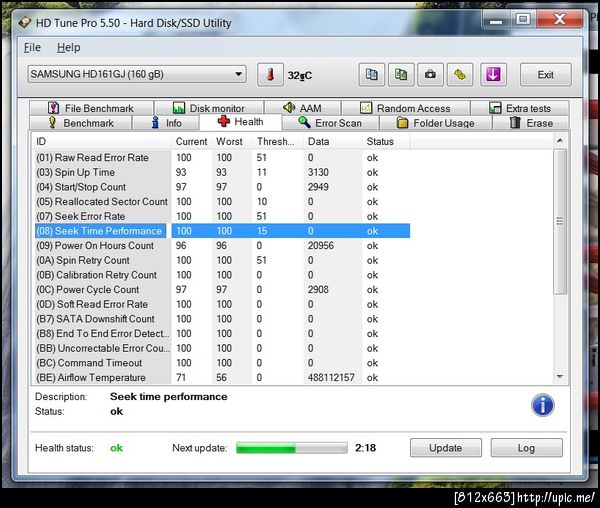
Task: Maximize the HD Tune Pro window
Action: tap(523, 19)
